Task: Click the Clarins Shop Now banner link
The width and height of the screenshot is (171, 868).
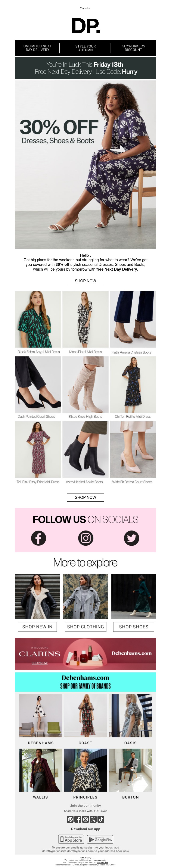Action: point(40,663)
